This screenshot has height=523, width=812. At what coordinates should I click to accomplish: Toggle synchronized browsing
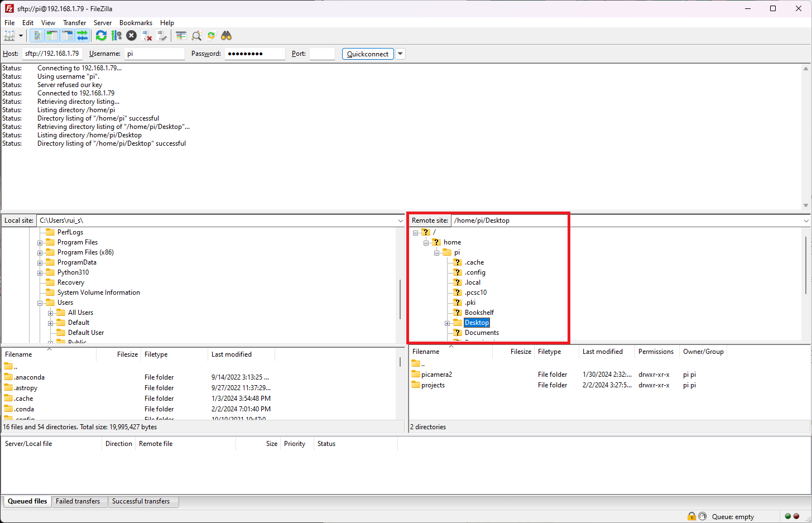pos(211,35)
